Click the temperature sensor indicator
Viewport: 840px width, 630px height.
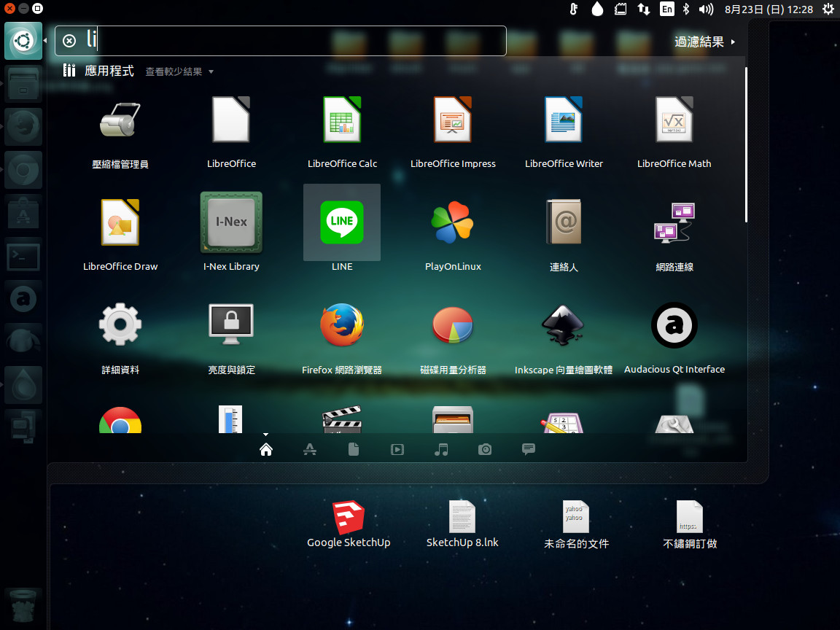point(574,9)
